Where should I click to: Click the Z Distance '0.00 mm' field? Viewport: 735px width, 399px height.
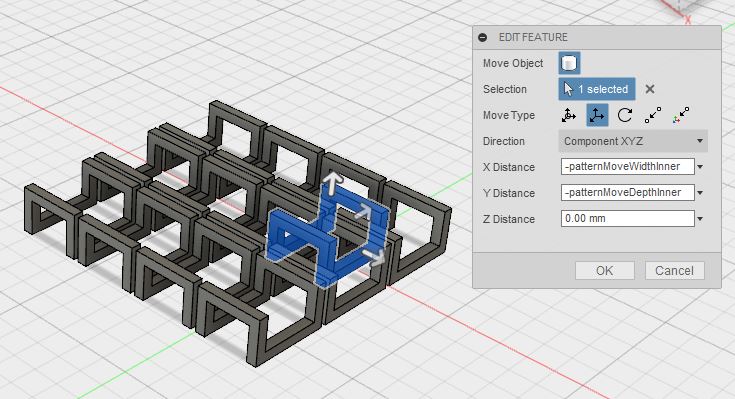click(628, 218)
